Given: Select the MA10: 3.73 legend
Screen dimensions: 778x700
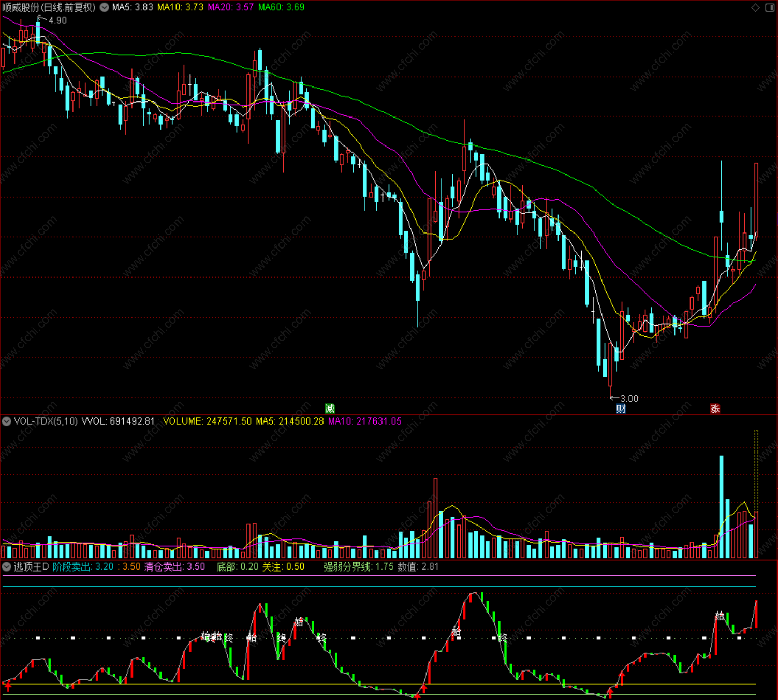Looking at the screenshot, I should pyautogui.click(x=180, y=7).
